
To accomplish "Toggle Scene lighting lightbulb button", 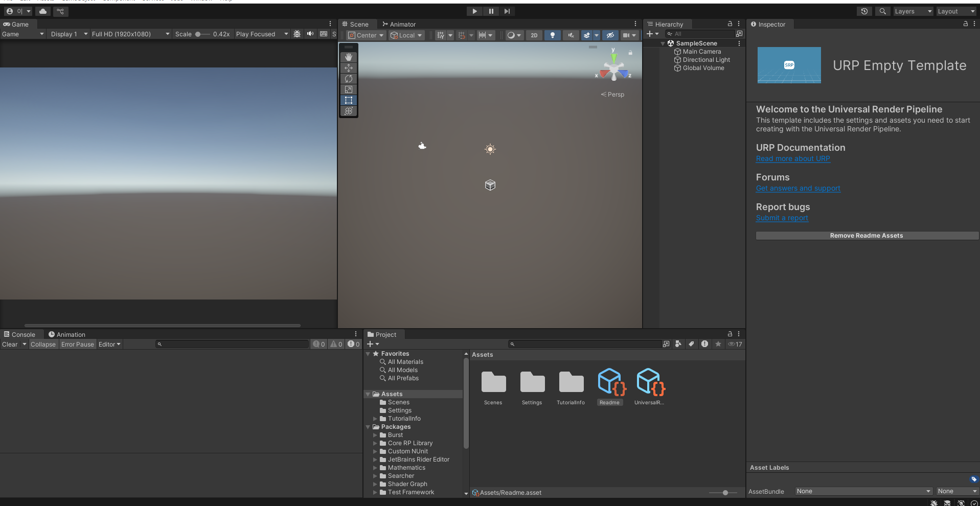I will [x=553, y=35].
